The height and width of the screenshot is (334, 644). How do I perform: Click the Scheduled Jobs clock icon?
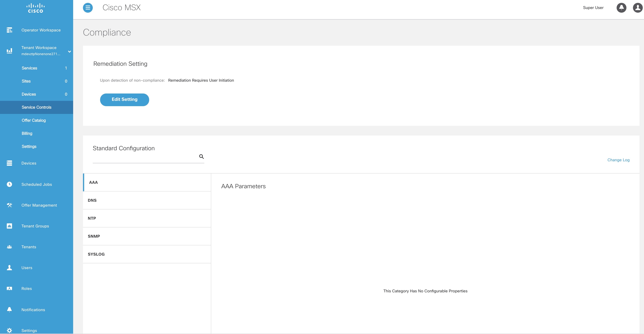[x=9, y=184]
